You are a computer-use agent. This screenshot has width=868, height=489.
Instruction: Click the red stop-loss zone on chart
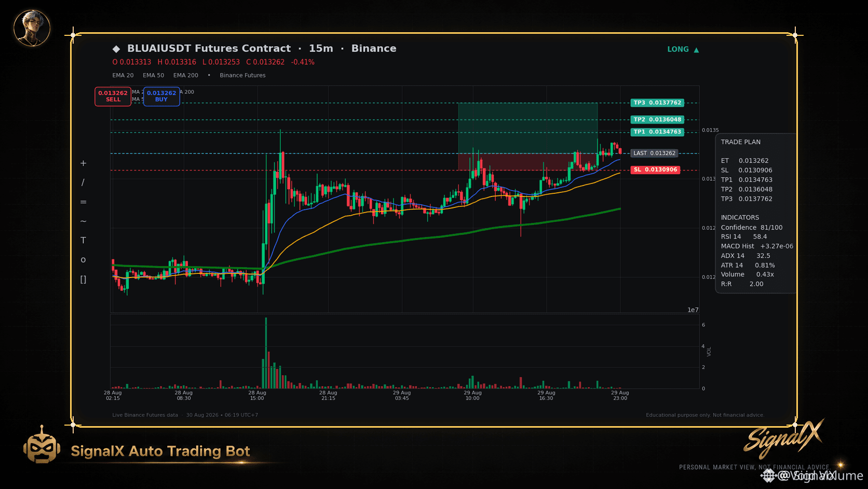tap(527, 162)
